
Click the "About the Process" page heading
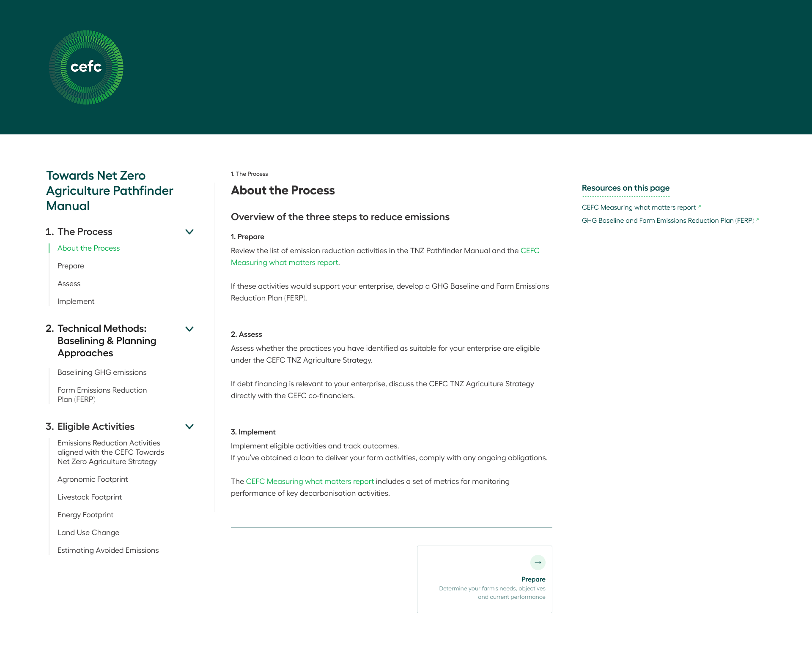click(283, 190)
